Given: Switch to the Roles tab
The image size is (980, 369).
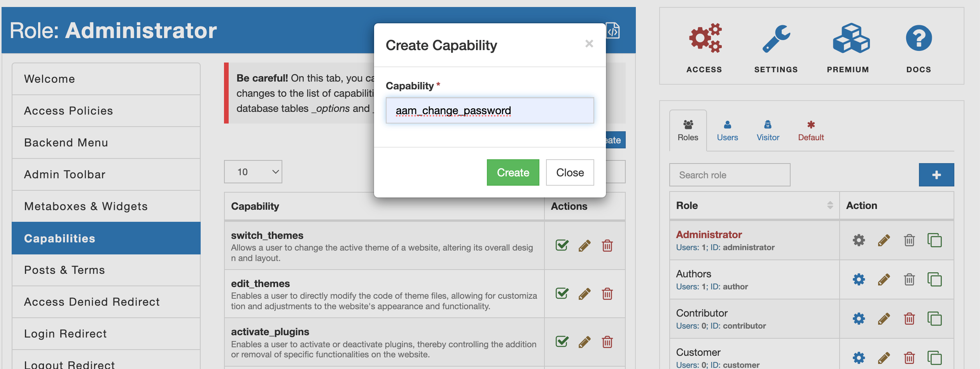Looking at the screenshot, I should coord(688,131).
